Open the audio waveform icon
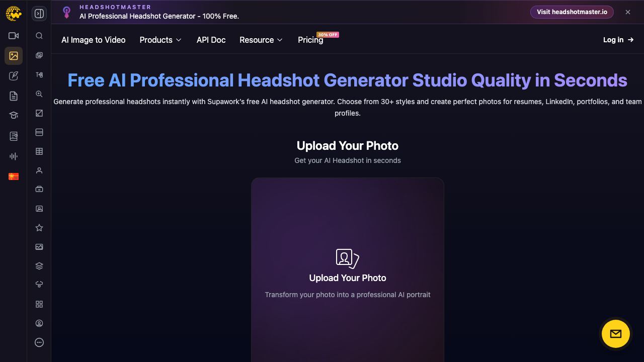 (14, 156)
